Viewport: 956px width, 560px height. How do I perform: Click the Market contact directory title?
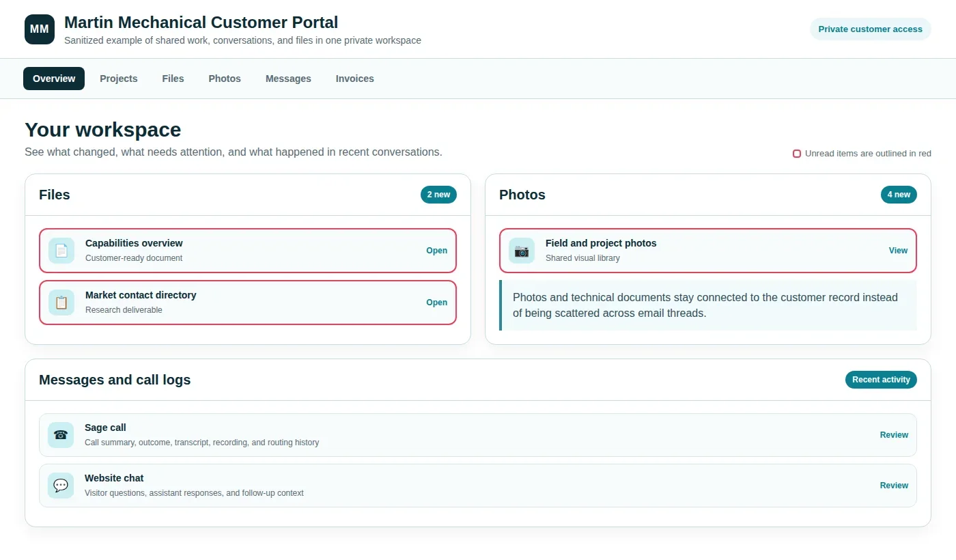pyautogui.click(x=141, y=295)
